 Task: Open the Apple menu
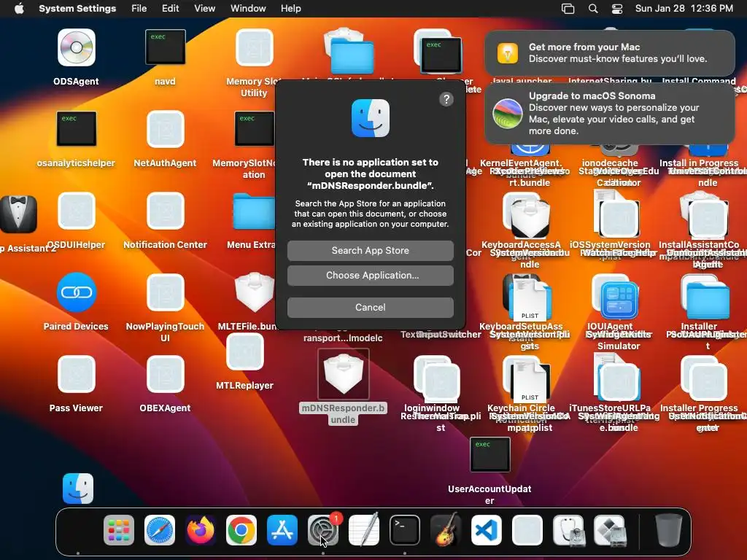pos(19,9)
